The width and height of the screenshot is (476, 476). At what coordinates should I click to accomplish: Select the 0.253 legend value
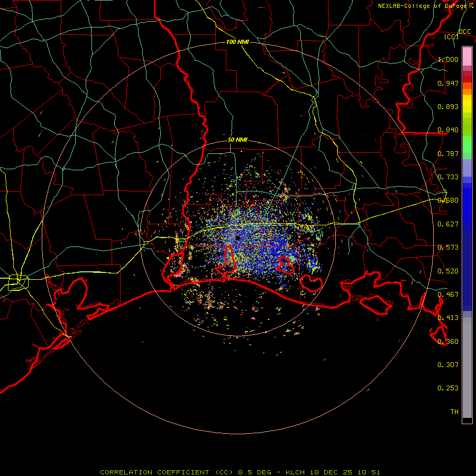pos(448,388)
